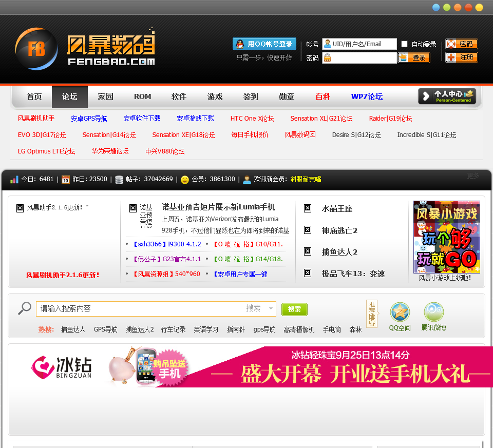
Task: Click the faint 更多 more link
Action: (x=473, y=176)
